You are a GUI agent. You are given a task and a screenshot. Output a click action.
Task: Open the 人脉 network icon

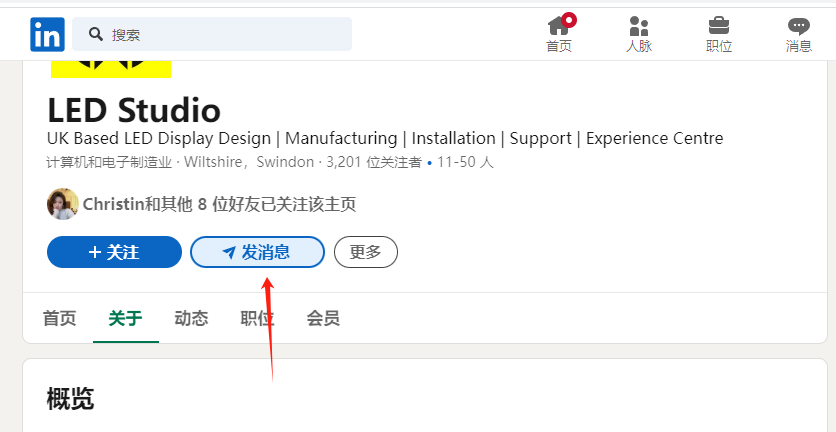click(638, 26)
